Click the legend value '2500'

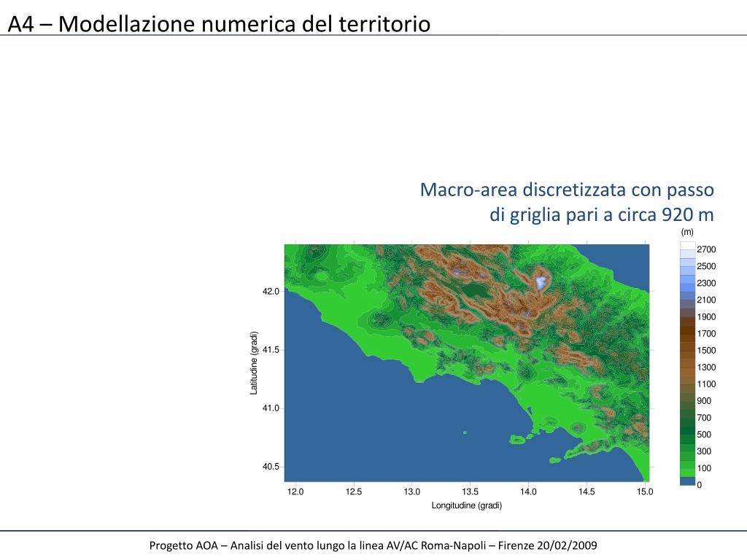tap(706, 266)
